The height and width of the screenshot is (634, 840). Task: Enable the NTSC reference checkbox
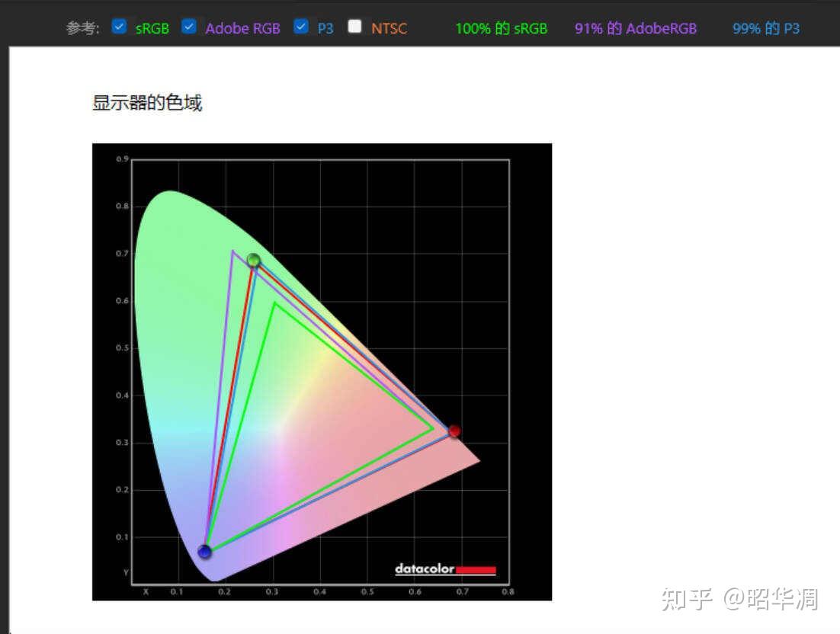click(354, 25)
